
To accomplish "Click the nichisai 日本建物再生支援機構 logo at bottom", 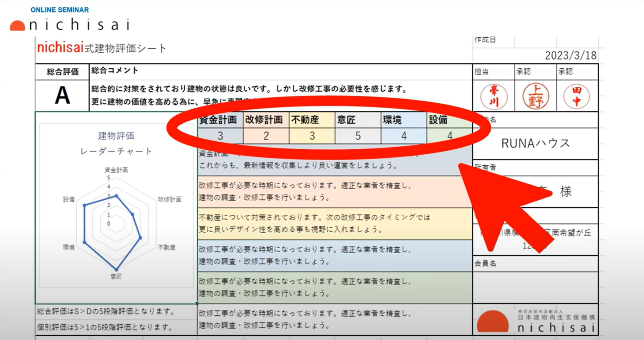I will point(537,321).
